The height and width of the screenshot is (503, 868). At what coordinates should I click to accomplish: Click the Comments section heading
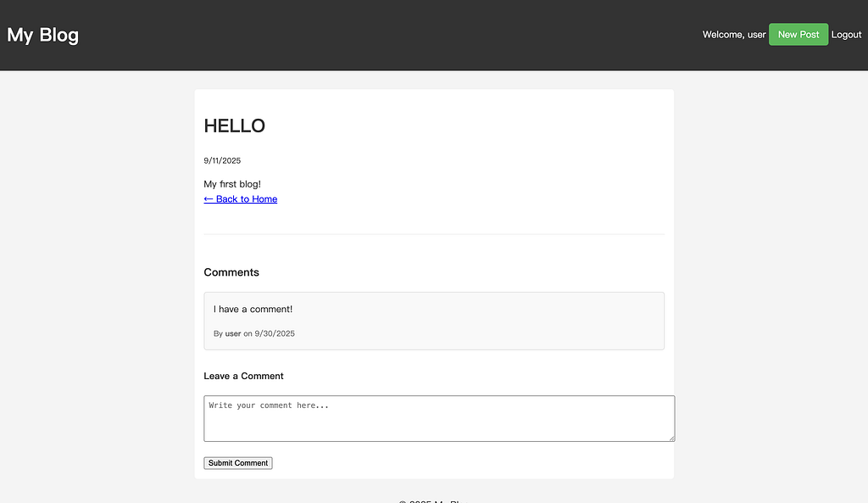pos(231,272)
